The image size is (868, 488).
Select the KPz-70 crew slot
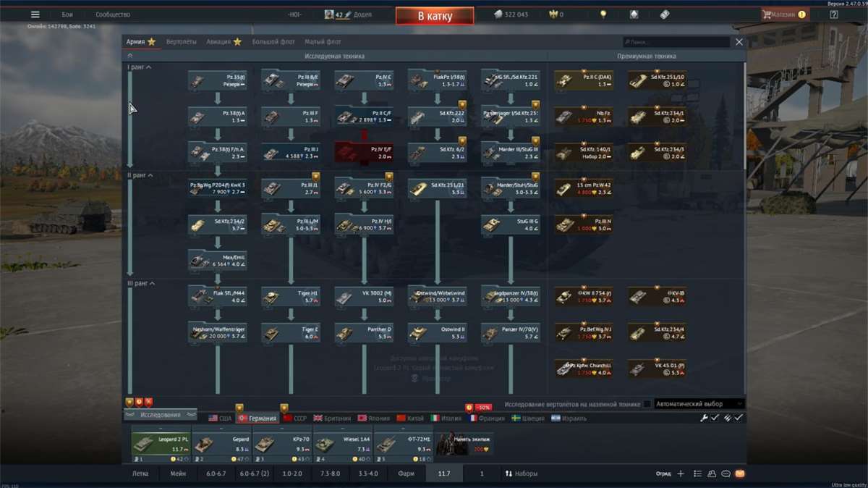click(x=282, y=445)
